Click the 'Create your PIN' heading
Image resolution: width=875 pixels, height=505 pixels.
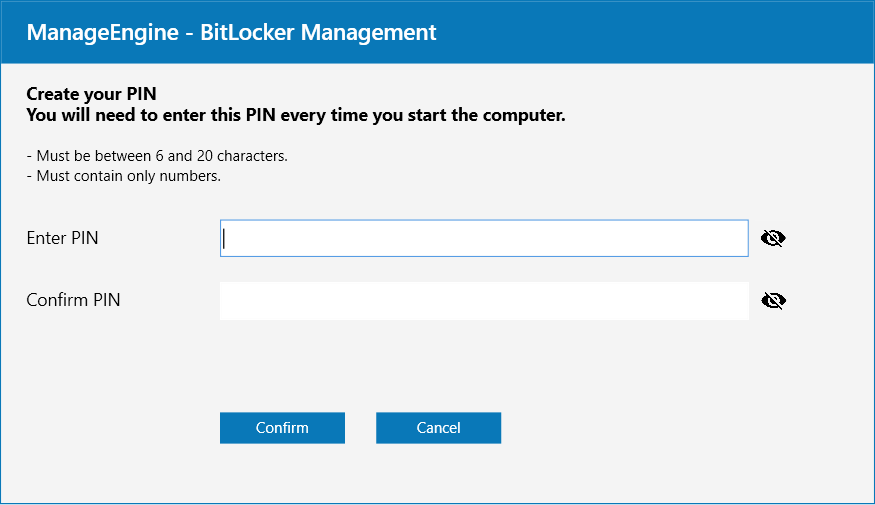point(92,94)
